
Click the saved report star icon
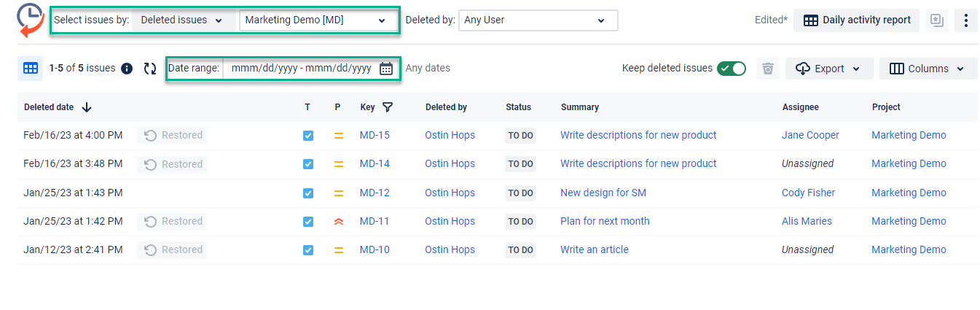[x=936, y=20]
